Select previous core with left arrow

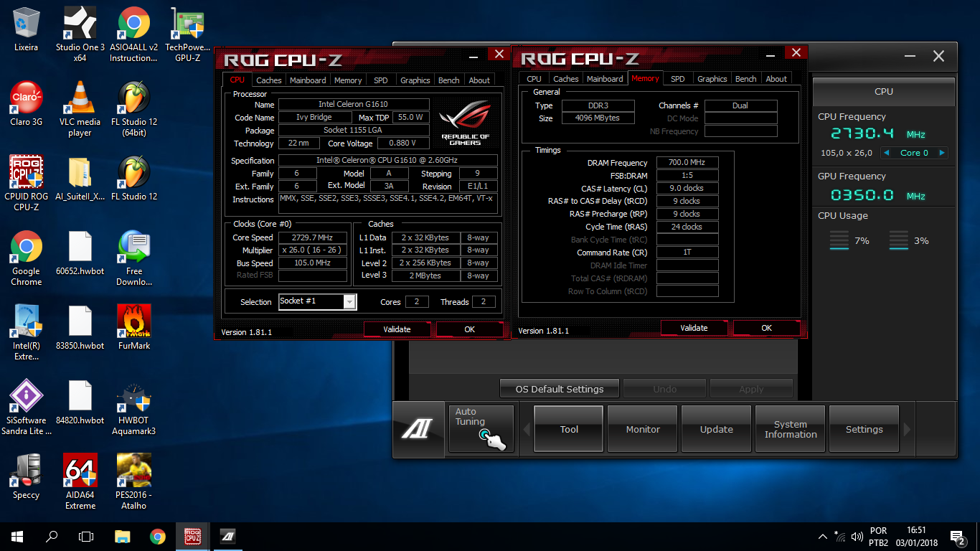click(x=887, y=153)
